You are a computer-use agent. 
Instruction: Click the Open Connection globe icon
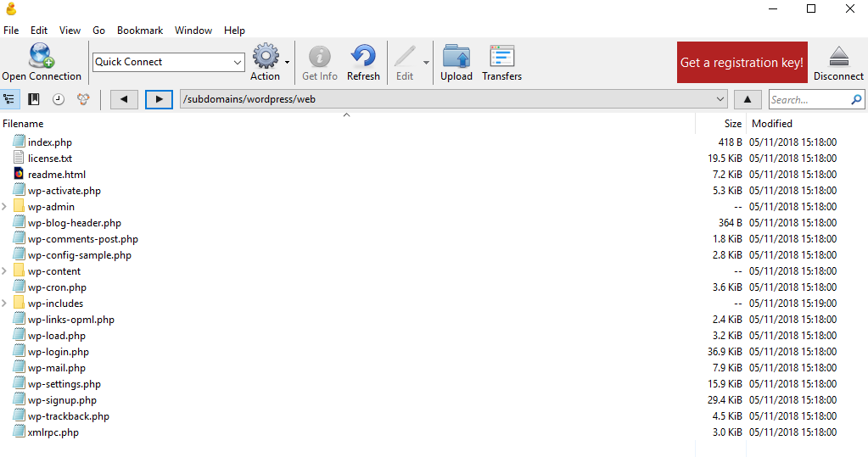coord(42,55)
